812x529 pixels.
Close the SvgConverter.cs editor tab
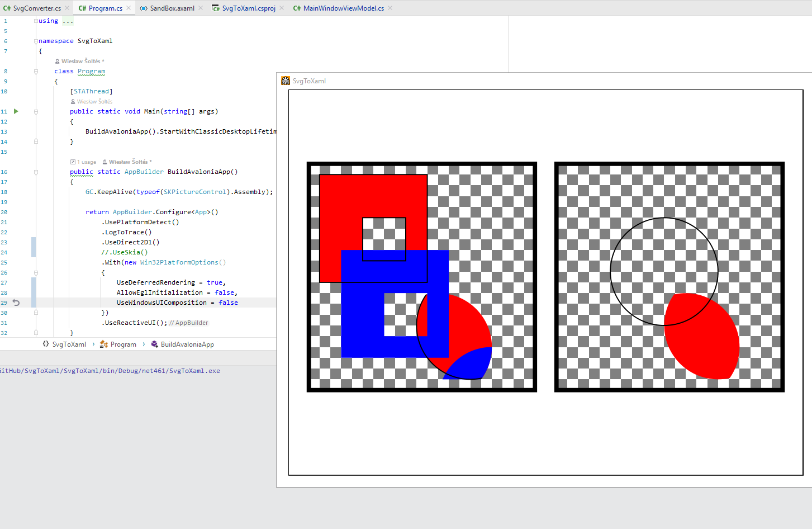(67, 8)
